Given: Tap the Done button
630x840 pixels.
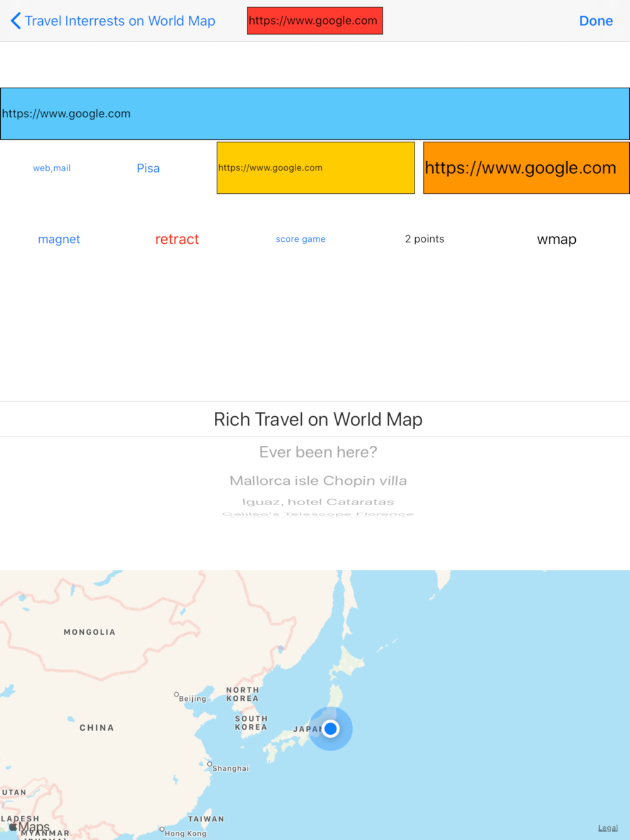Looking at the screenshot, I should (x=596, y=21).
